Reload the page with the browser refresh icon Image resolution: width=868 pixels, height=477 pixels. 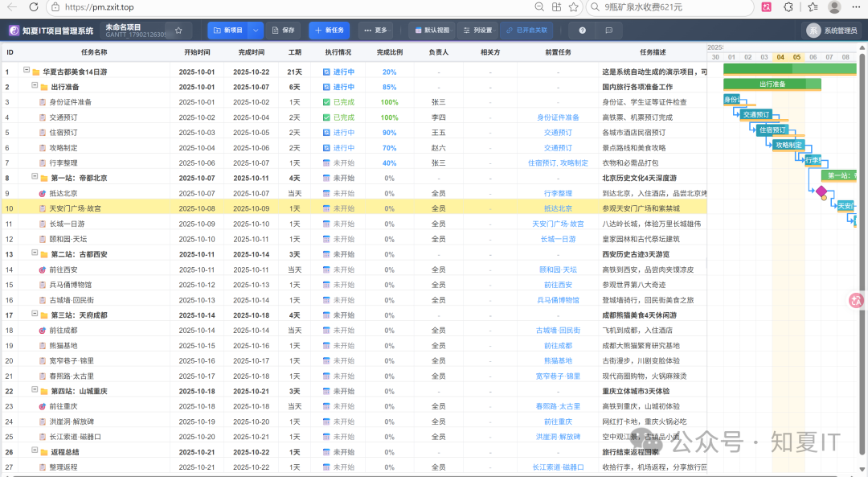(33, 7)
